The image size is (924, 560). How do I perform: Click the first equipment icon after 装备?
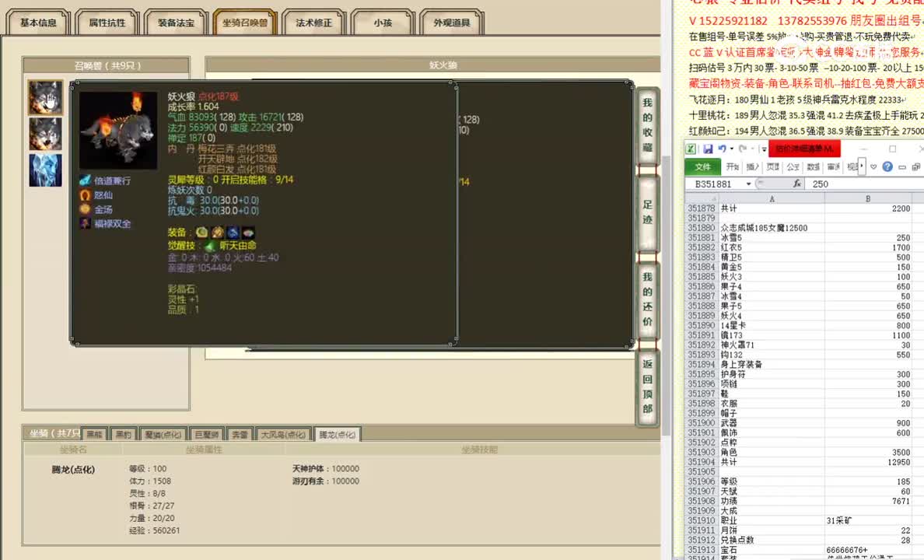[201, 233]
